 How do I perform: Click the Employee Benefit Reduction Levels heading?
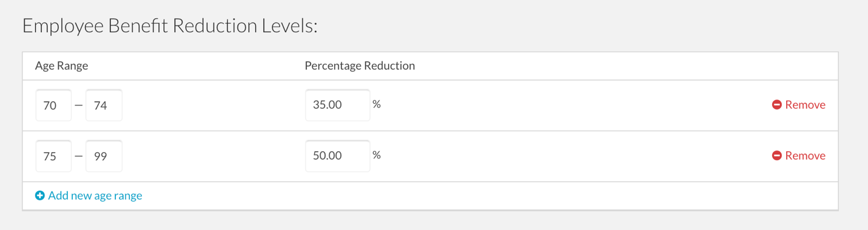(x=170, y=27)
